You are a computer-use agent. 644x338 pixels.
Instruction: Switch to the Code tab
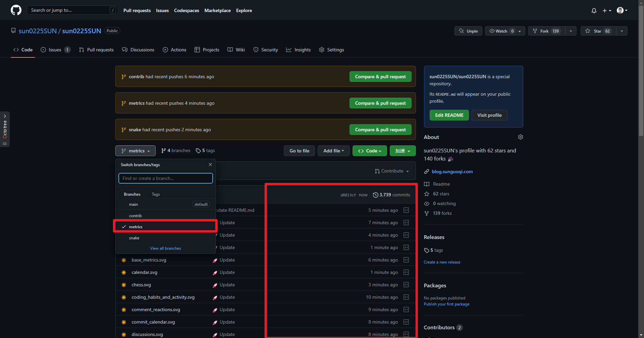pyautogui.click(x=23, y=50)
